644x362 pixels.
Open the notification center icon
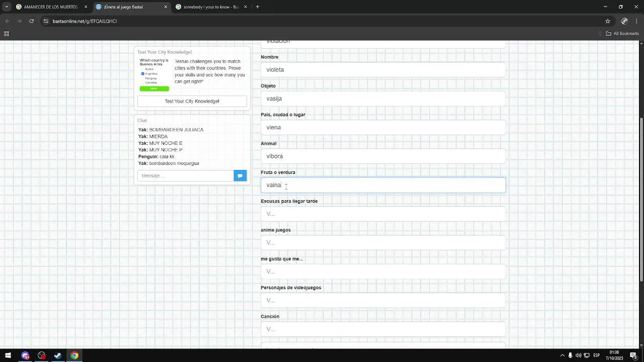tap(633, 355)
